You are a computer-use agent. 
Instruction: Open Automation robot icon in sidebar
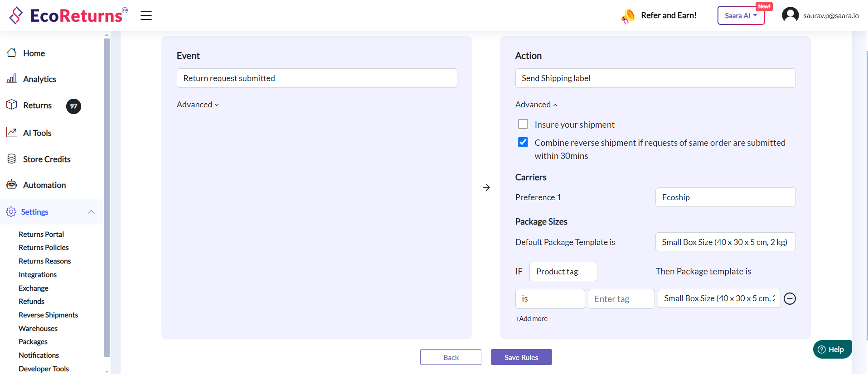(x=12, y=185)
